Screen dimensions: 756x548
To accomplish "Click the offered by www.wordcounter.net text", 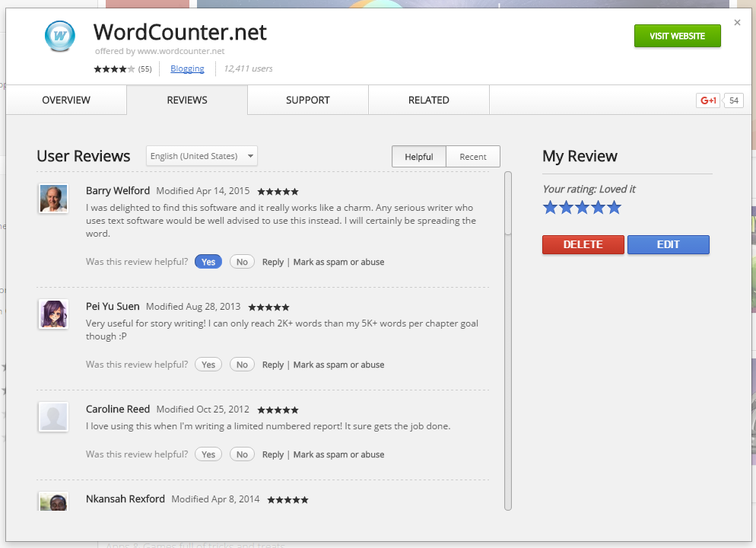I will [x=160, y=51].
